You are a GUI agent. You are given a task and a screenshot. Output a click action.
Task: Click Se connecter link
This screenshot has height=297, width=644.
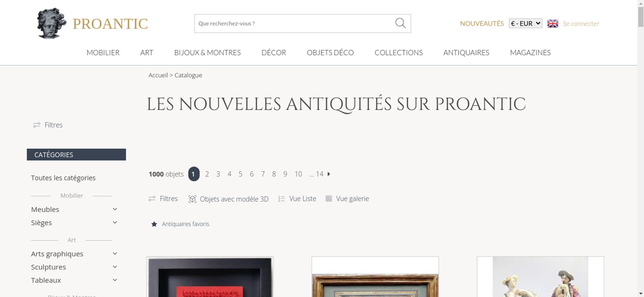[581, 23]
